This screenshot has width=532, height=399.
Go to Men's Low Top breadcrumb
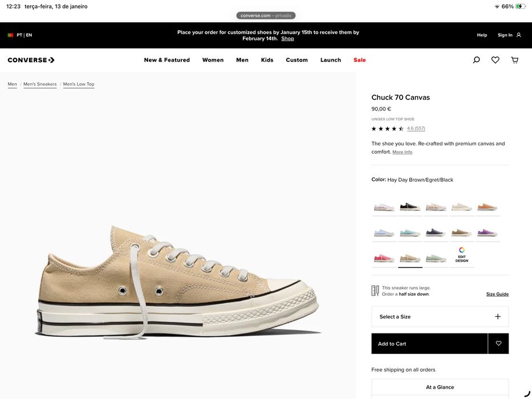point(79,84)
